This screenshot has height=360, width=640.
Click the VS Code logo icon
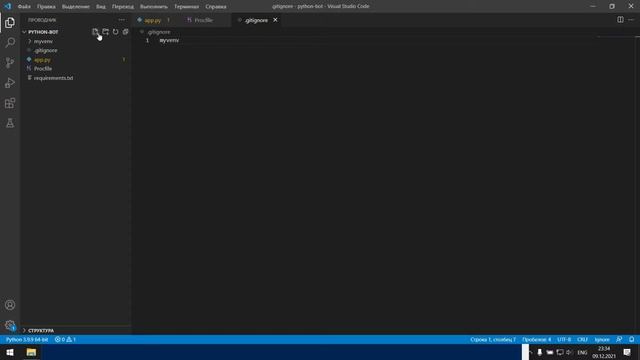click(8, 6)
